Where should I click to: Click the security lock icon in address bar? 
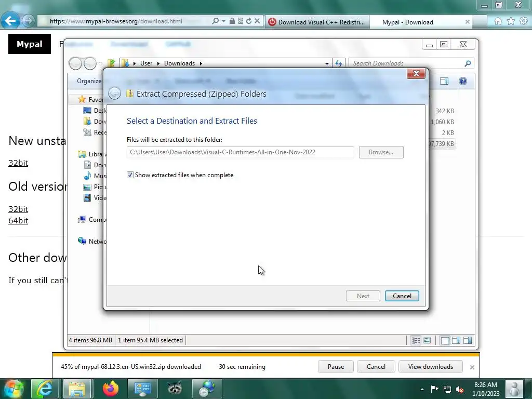232,21
